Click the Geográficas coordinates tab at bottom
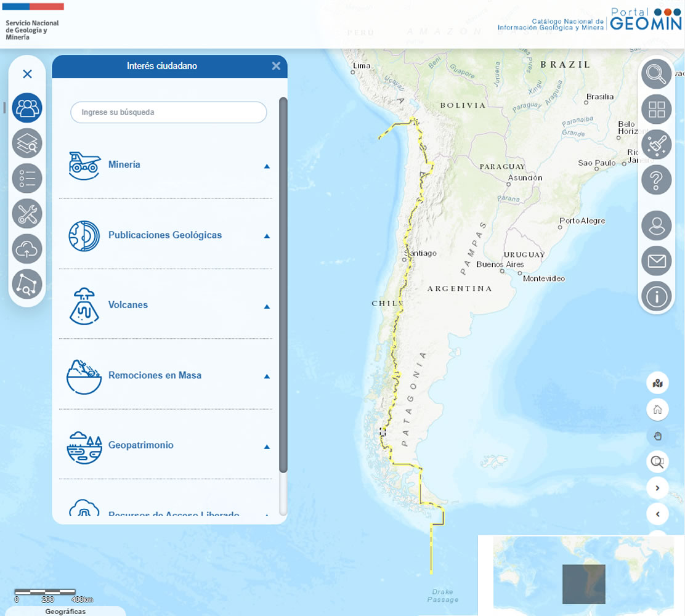 tap(65, 612)
